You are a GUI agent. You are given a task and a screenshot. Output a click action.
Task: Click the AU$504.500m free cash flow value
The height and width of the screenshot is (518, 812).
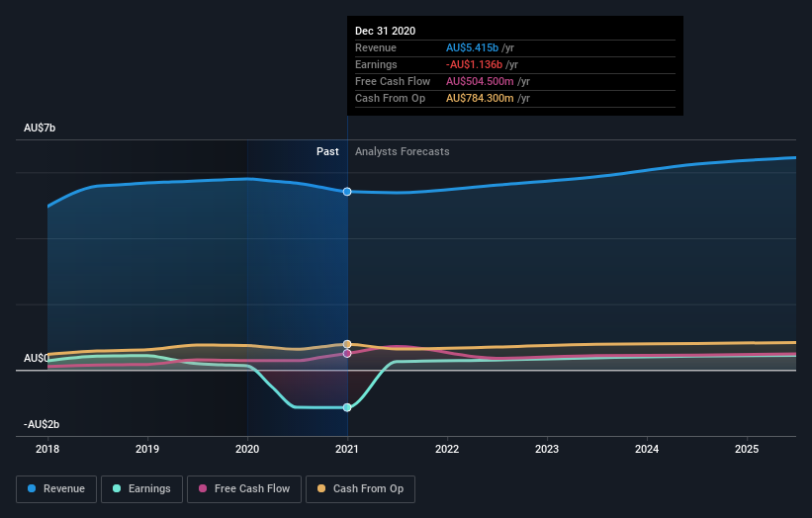point(480,81)
